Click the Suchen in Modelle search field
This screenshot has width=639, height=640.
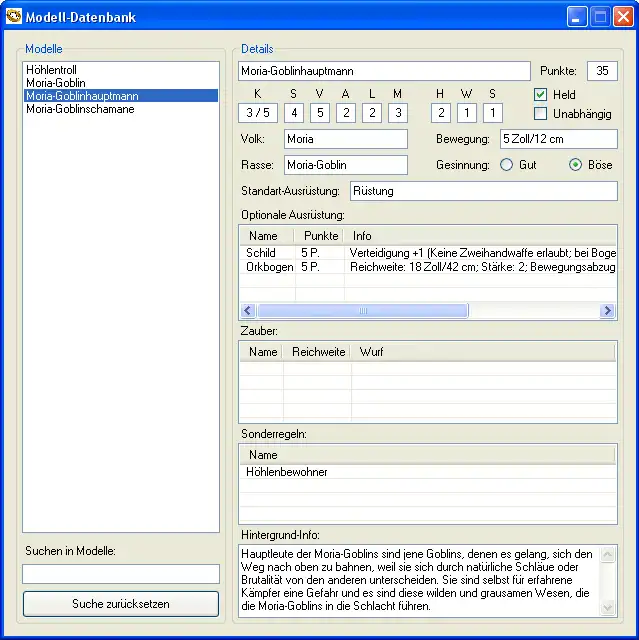click(121, 574)
